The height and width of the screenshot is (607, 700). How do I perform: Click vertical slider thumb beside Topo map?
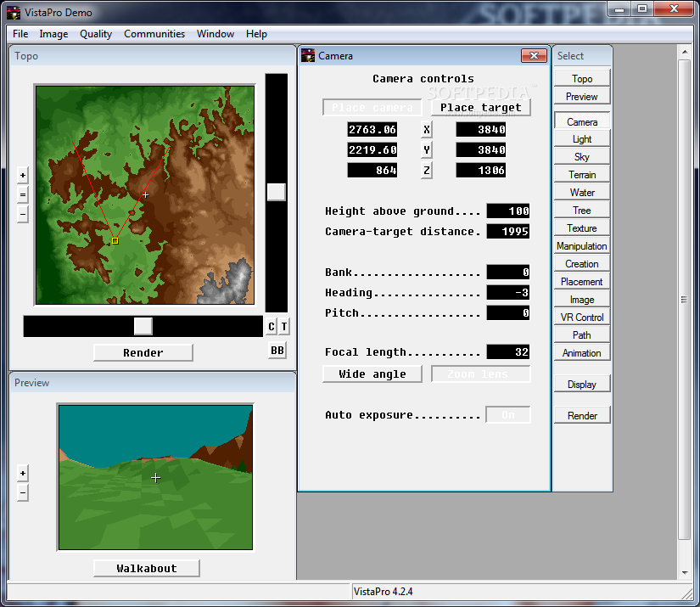pos(277,192)
